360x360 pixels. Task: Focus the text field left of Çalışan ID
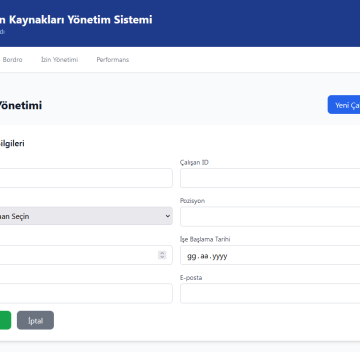pyautogui.click(x=86, y=178)
